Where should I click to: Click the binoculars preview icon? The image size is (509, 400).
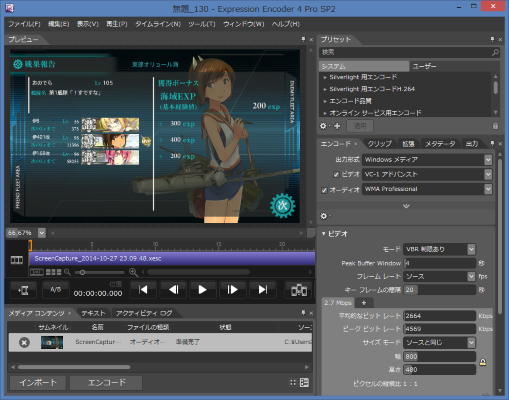point(299,290)
